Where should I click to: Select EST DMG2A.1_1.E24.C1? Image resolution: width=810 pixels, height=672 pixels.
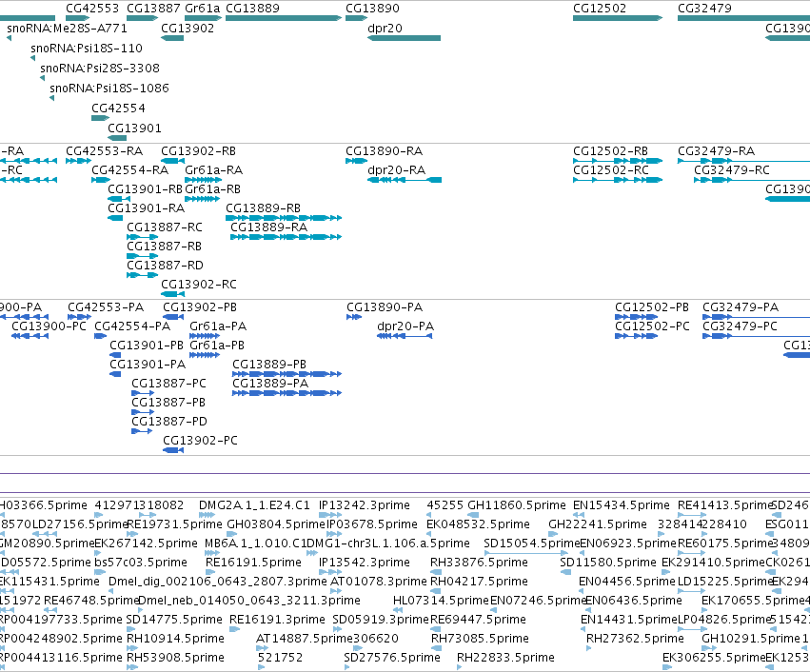254,505
